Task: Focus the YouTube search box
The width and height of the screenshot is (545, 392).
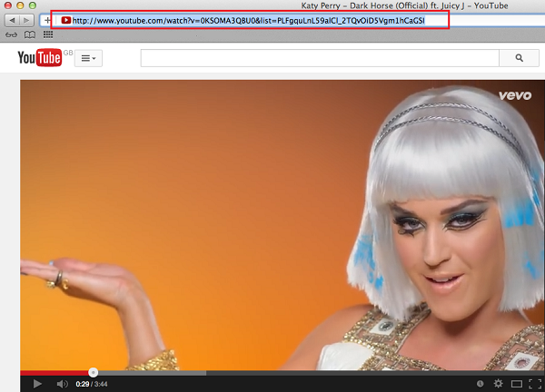Action: click(x=320, y=58)
